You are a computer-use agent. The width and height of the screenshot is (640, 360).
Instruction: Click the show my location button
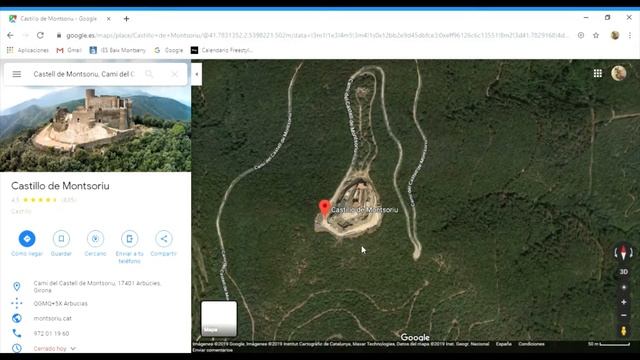(x=623, y=287)
